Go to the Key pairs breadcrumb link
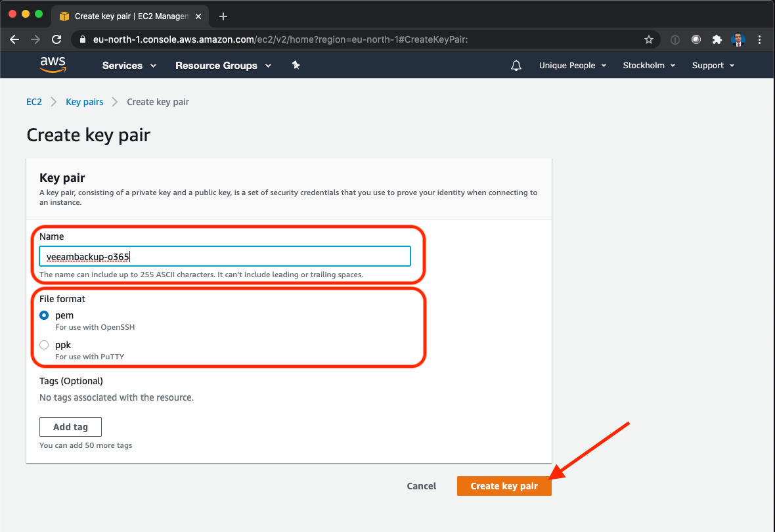Screen dimensions: 775x532 [x=85, y=102]
